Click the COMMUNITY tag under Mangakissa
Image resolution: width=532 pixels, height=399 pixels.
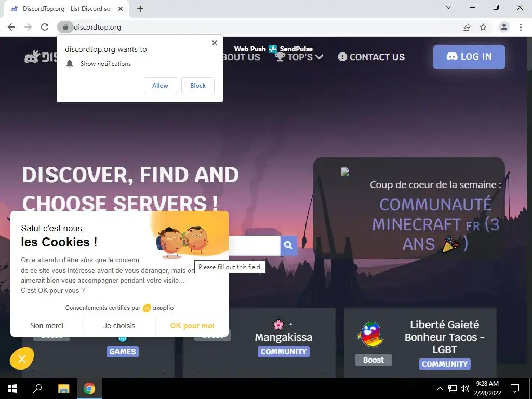pyautogui.click(x=283, y=352)
